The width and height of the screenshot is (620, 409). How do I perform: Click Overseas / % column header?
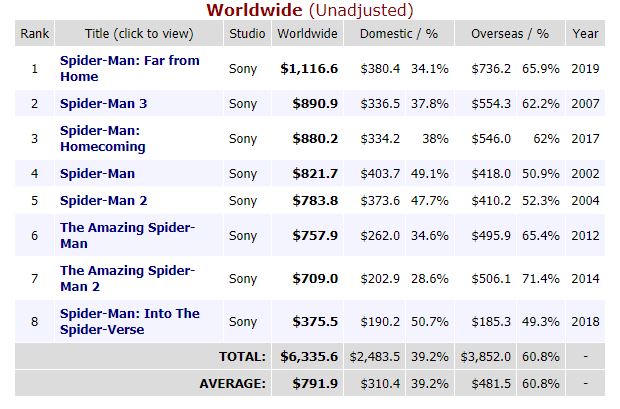[509, 34]
